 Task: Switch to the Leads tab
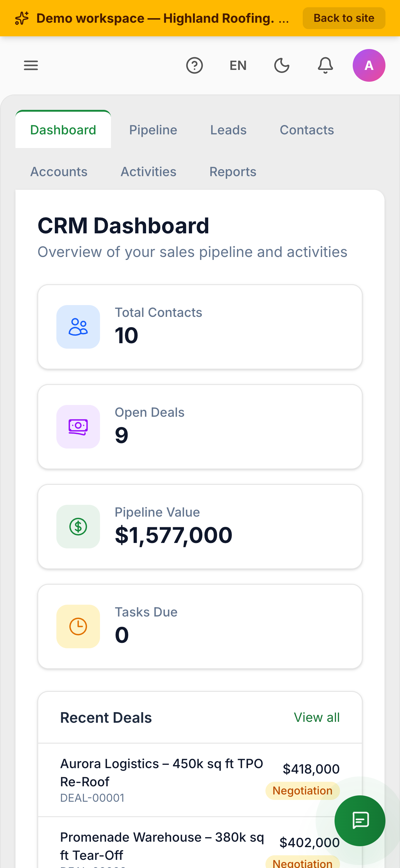tap(228, 130)
